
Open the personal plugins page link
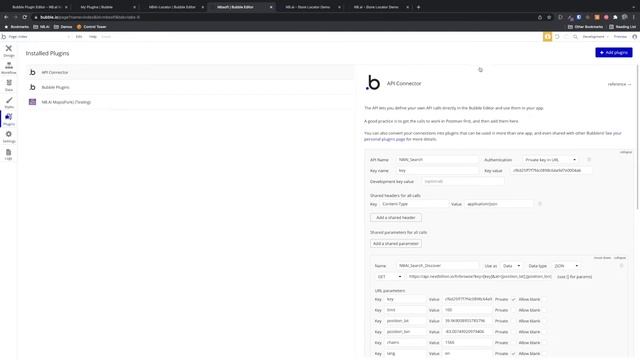tap(384, 139)
